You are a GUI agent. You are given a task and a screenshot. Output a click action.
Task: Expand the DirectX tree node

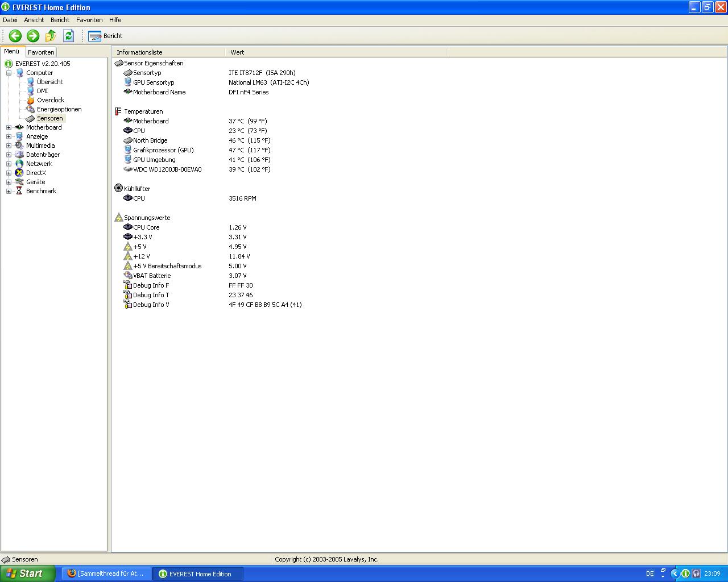click(9, 173)
